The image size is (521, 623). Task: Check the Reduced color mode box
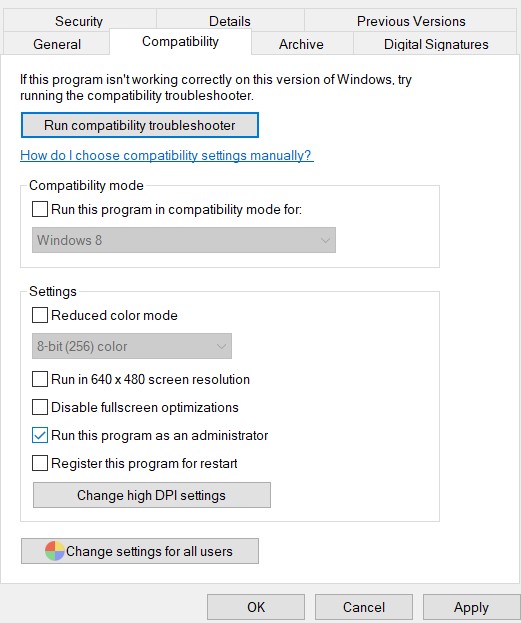pyautogui.click(x=40, y=315)
